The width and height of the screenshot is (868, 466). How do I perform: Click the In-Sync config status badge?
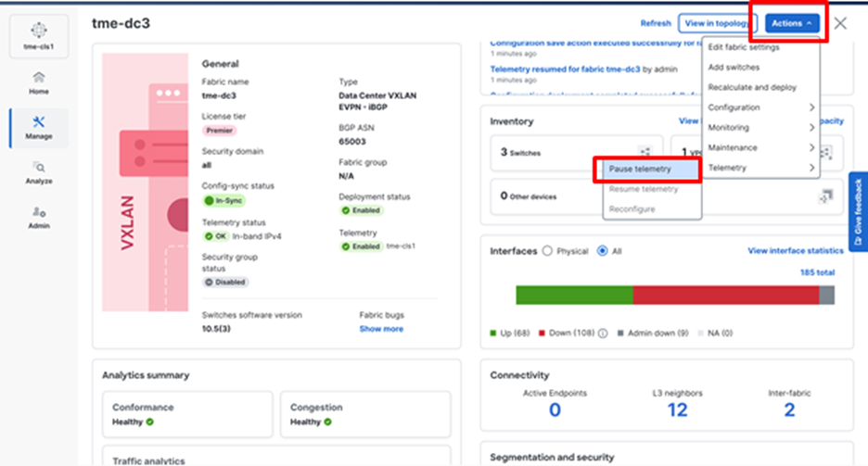click(224, 201)
